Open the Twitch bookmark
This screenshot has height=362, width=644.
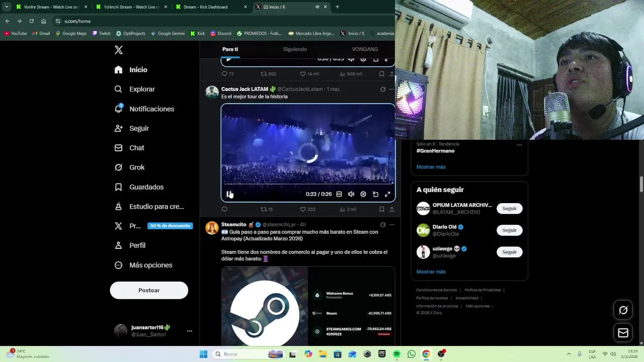click(x=102, y=34)
